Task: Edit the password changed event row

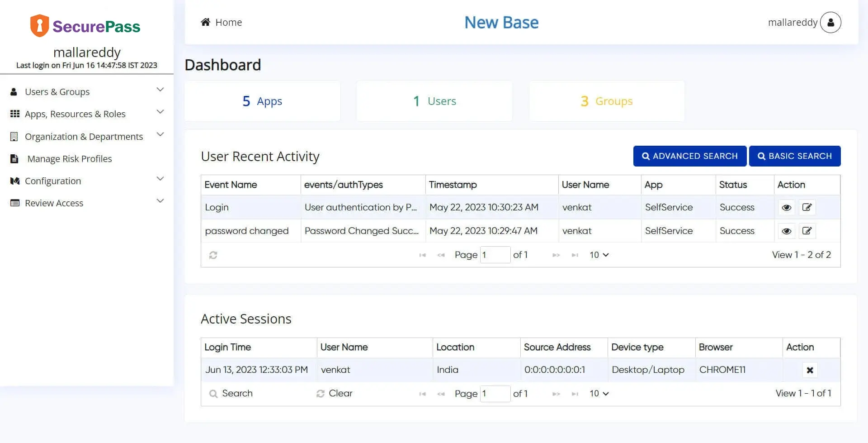Action: (x=807, y=231)
